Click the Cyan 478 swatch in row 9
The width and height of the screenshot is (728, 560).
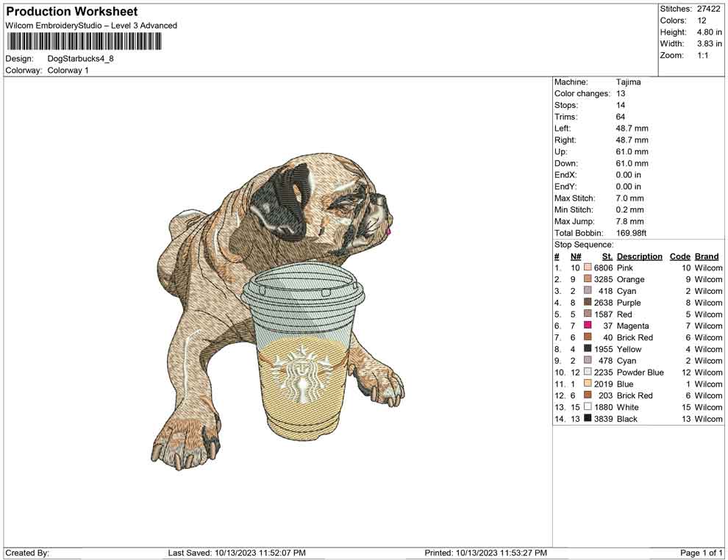point(588,360)
